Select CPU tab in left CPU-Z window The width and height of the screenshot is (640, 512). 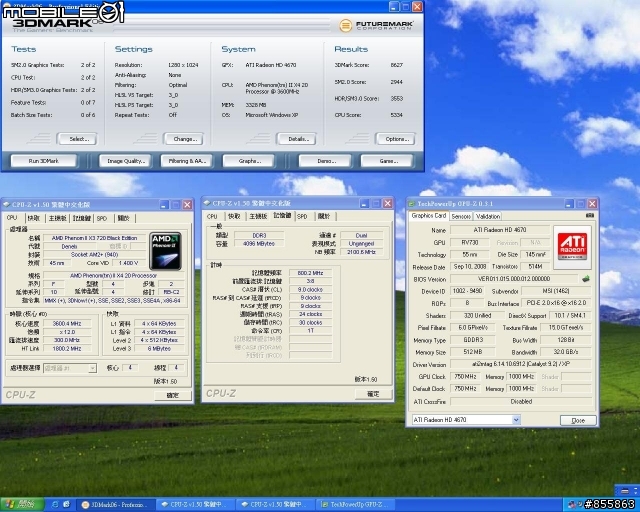click(12, 218)
